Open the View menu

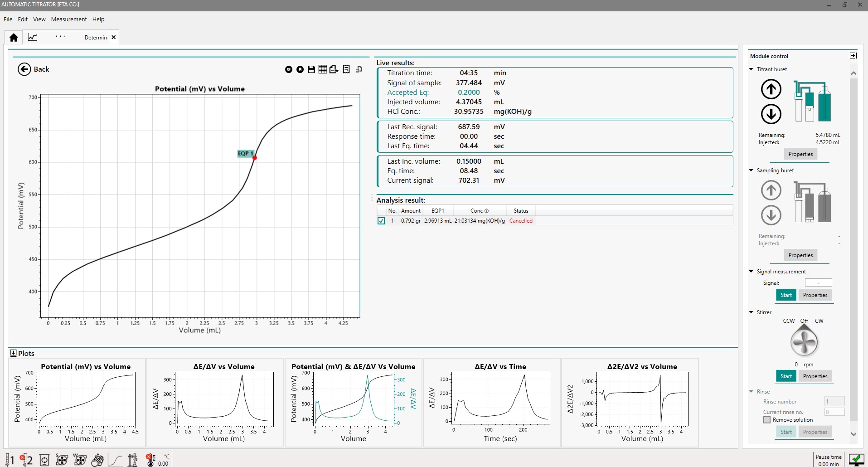(x=39, y=19)
